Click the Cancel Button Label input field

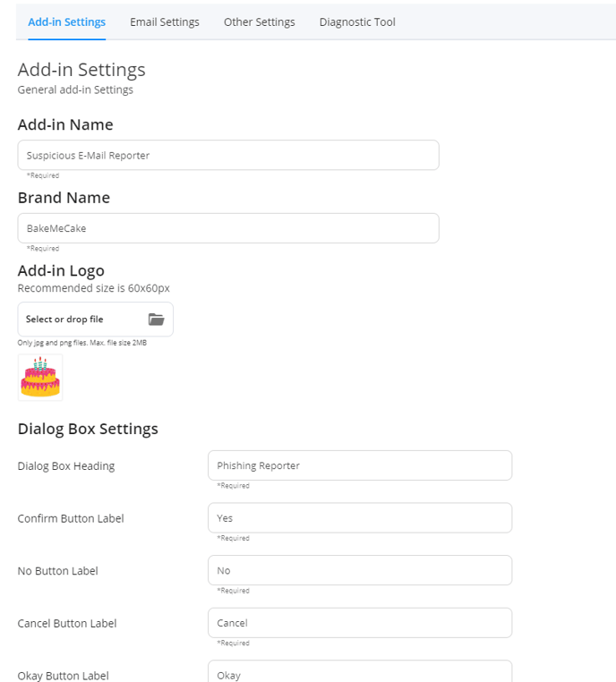[x=360, y=623]
